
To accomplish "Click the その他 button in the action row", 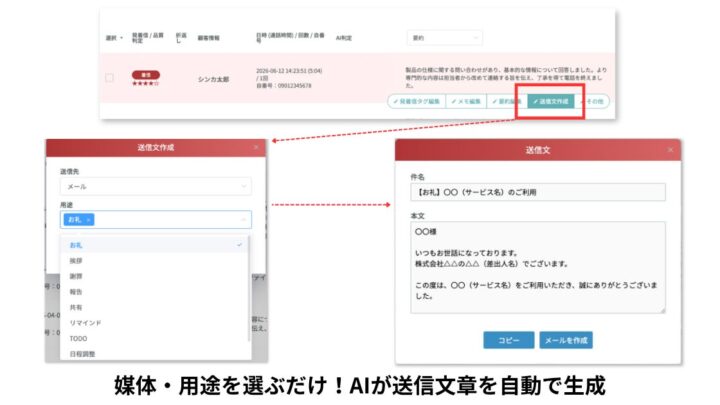I will point(595,101).
